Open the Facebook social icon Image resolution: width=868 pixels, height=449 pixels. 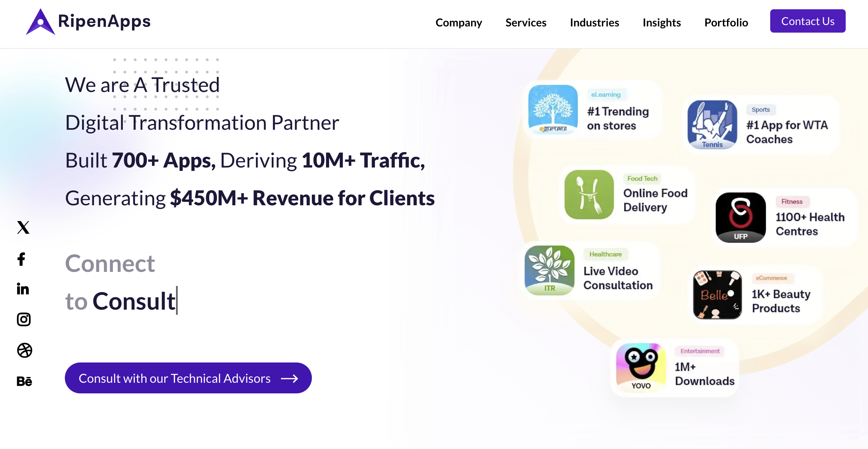tap(21, 259)
